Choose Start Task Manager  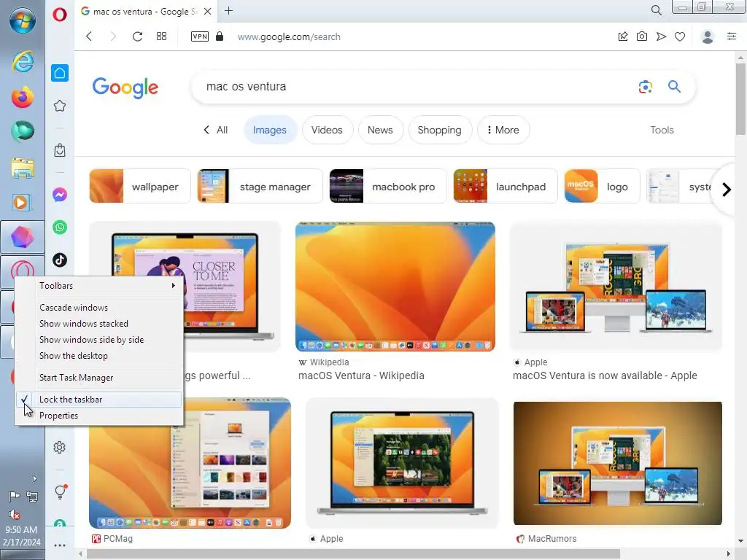click(98, 378)
